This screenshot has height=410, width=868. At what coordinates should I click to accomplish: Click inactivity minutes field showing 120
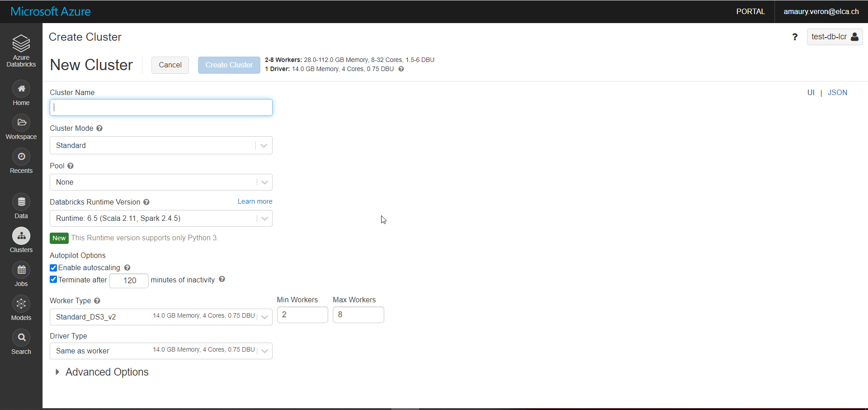pos(129,281)
